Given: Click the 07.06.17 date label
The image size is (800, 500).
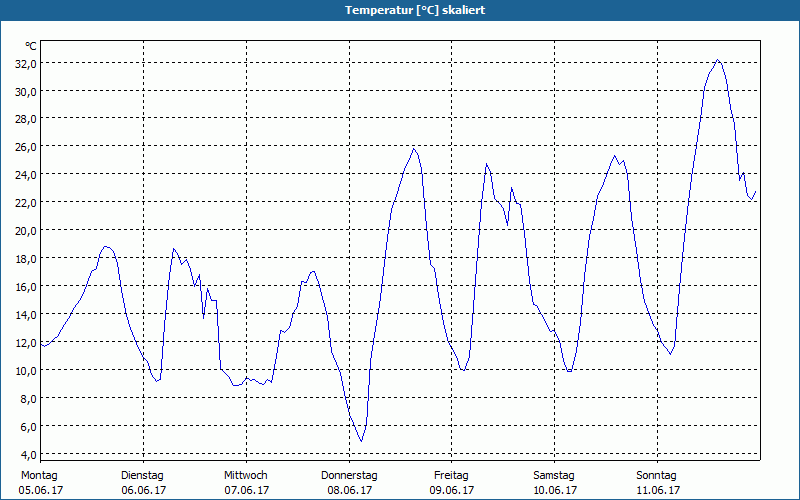Looking at the screenshot, I should [x=247, y=490].
